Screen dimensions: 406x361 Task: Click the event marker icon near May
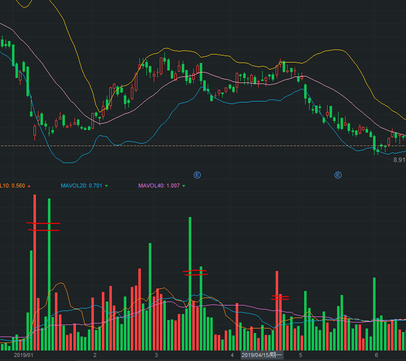click(338, 175)
